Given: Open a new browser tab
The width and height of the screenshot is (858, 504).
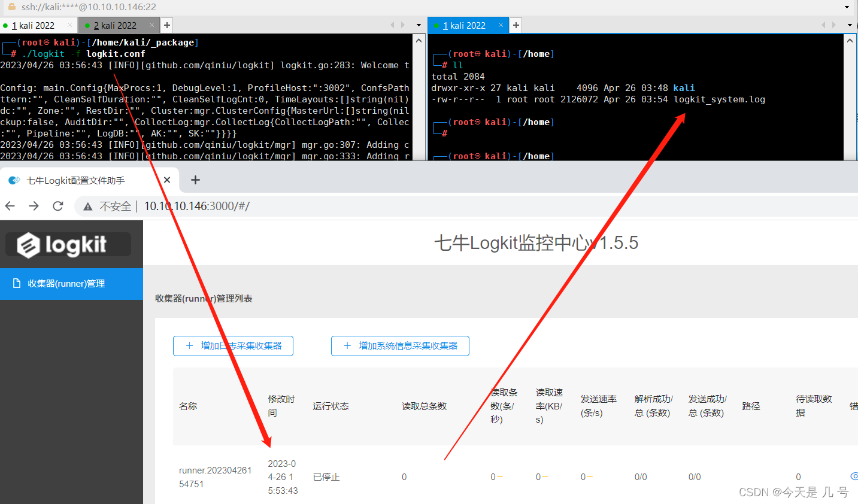Looking at the screenshot, I should (x=195, y=180).
